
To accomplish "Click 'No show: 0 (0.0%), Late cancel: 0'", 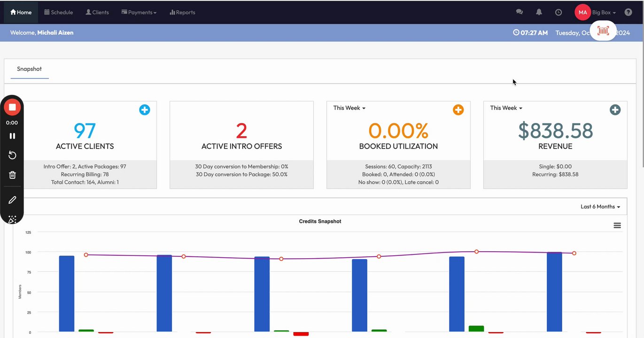I will 398,182.
